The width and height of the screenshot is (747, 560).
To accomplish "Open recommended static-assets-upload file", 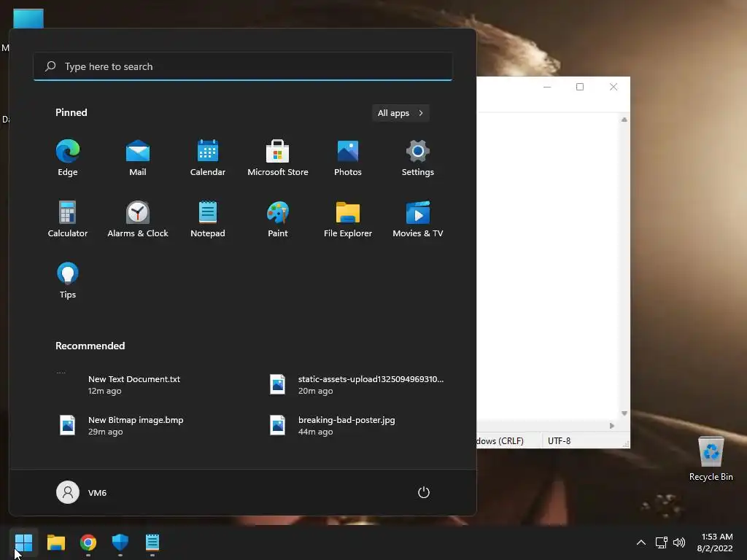I will pos(357,385).
